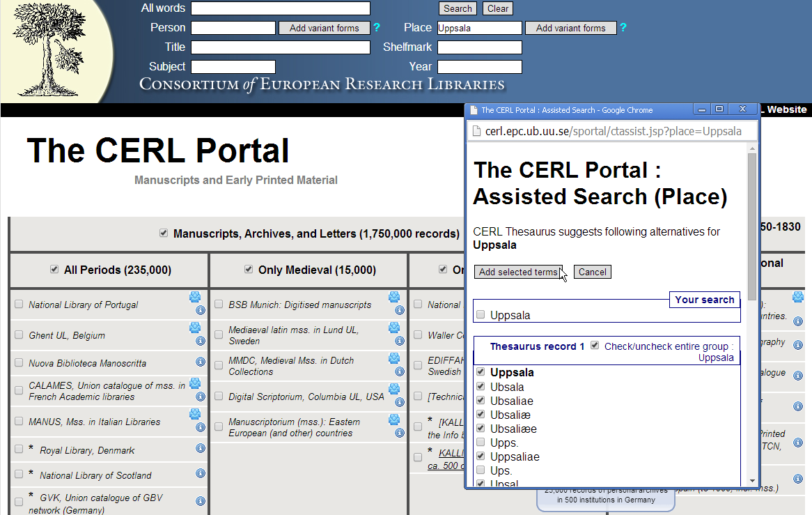Open info icon for Royal Library, Denmark
Image resolution: width=812 pixels, height=515 pixels.
click(x=201, y=448)
